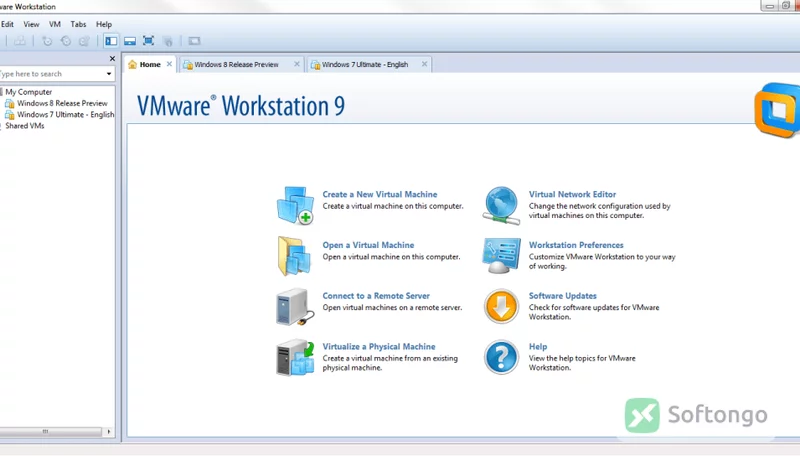
Task: Click the Help link on home page
Action: click(x=538, y=346)
